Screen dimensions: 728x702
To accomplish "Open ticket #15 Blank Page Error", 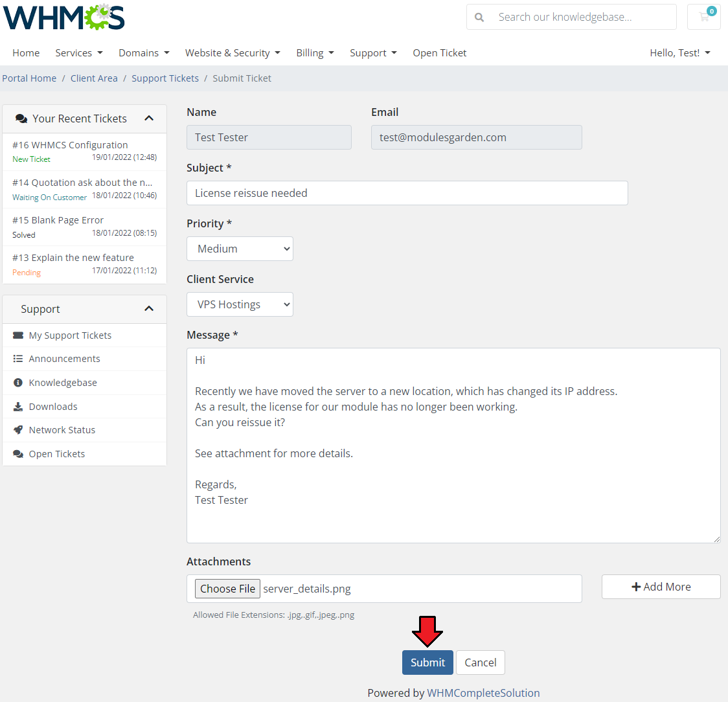I will [x=84, y=227].
